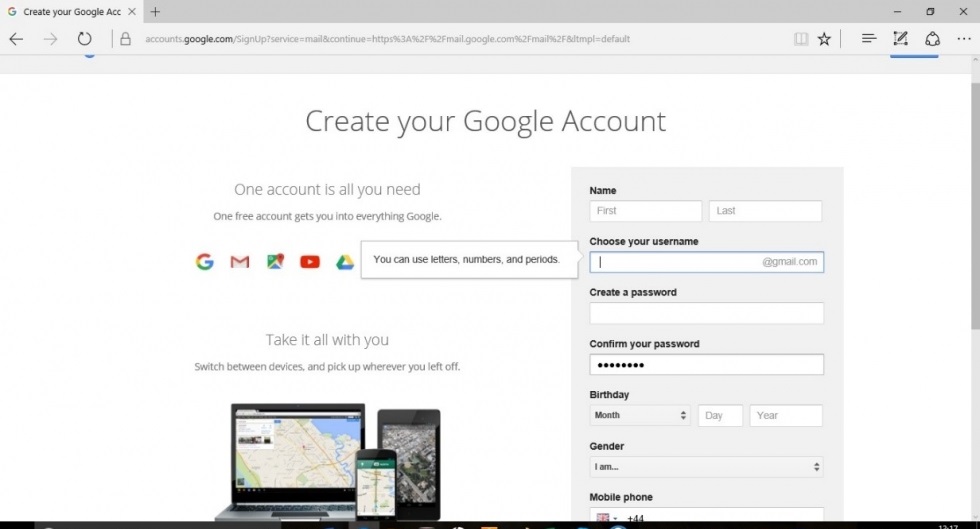Click the 'Take it all with you' text
The width and height of the screenshot is (980, 529).
327,340
